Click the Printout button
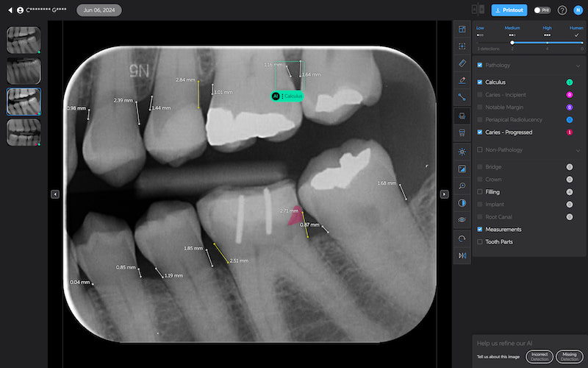The height and width of the screenshot is (368, 588). 509,10
